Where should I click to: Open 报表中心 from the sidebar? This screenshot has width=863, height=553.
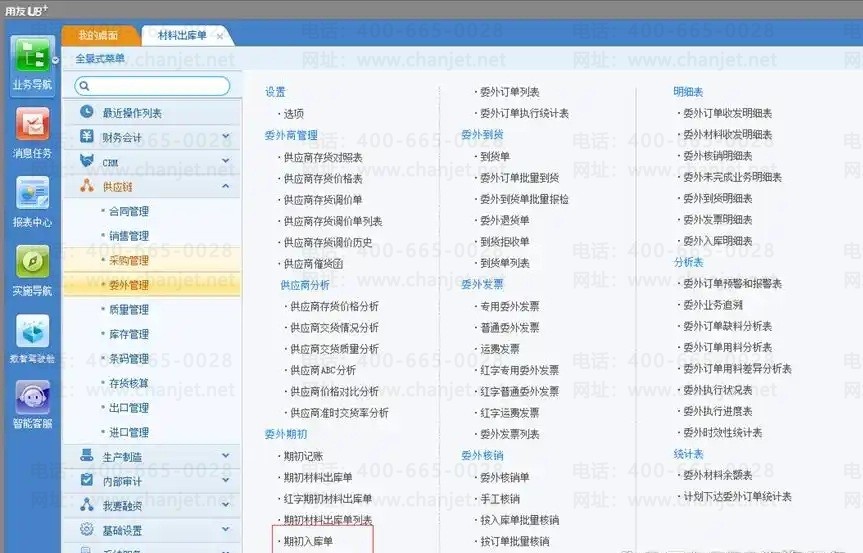pos(32,194)
